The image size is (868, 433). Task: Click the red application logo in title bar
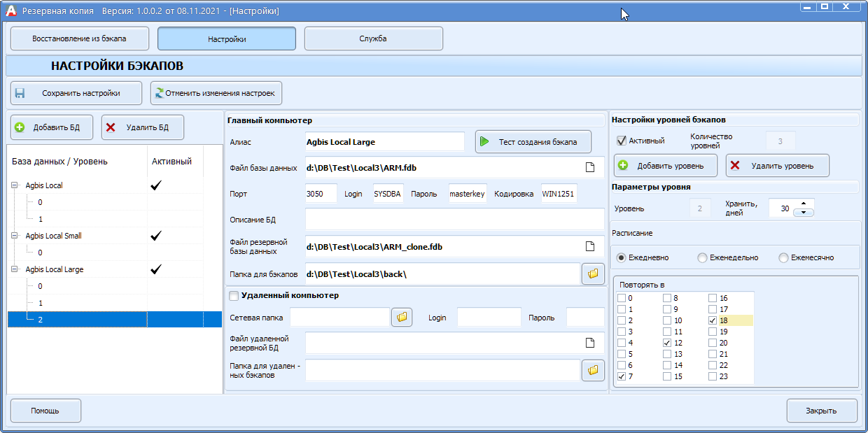point(10,10)
